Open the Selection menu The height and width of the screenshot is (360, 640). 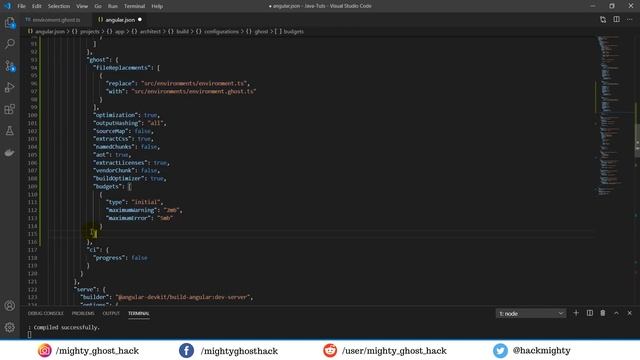tap(59, 6)
